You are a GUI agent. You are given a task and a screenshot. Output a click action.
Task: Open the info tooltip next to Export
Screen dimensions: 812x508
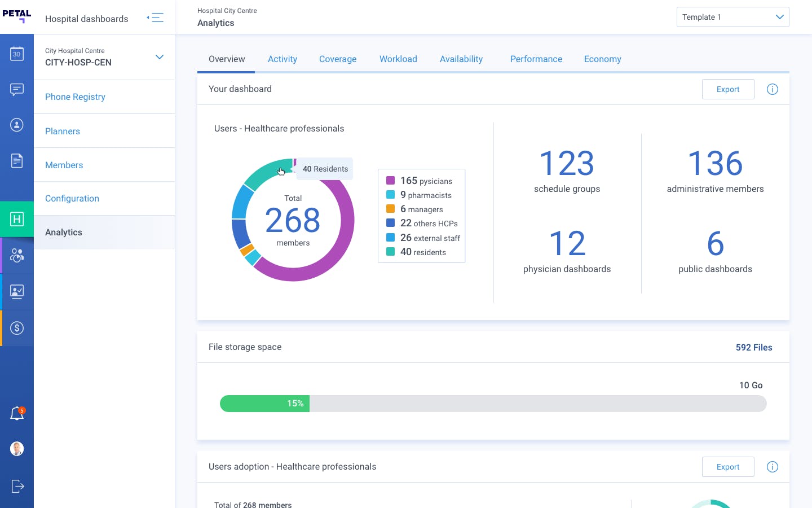pyautogui.click(x=773, y=89)
